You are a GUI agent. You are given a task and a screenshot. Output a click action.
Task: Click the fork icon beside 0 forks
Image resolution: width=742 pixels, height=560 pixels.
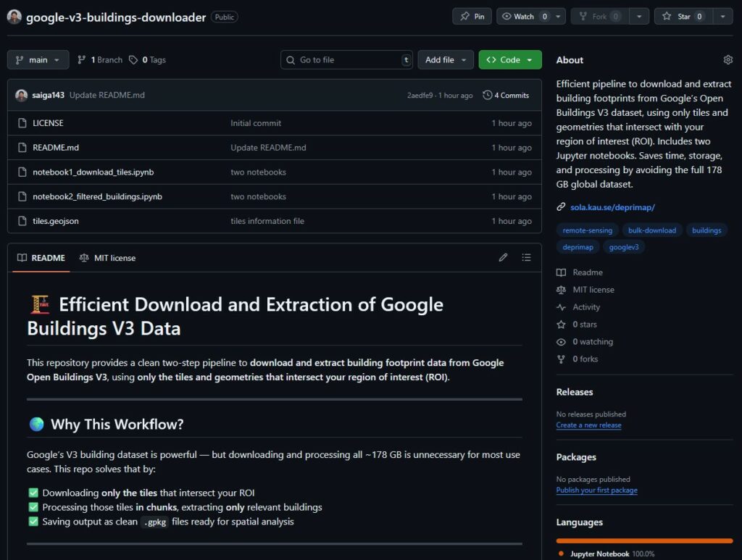pos(561,359)
